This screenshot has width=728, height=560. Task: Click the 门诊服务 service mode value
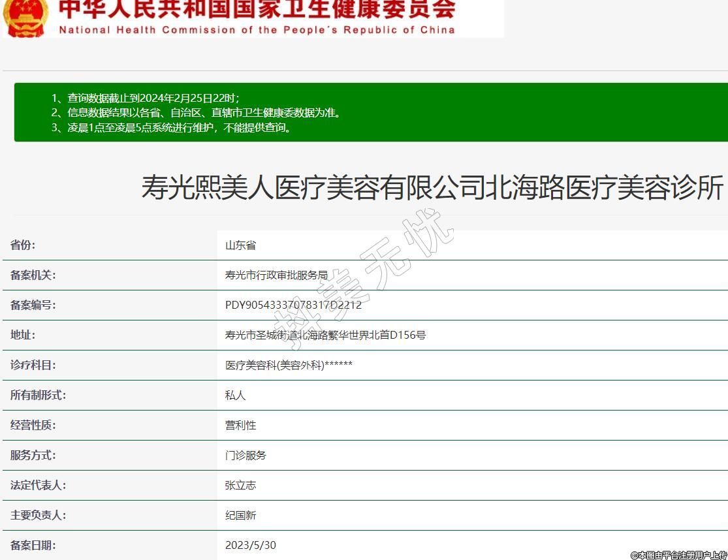[x=245, y=455]
